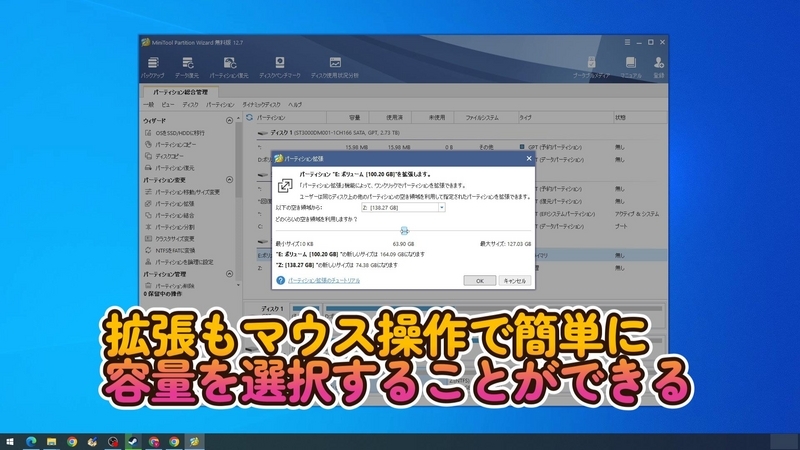Click the sidebar scroll-down arrow

click(x=238, y=285)
